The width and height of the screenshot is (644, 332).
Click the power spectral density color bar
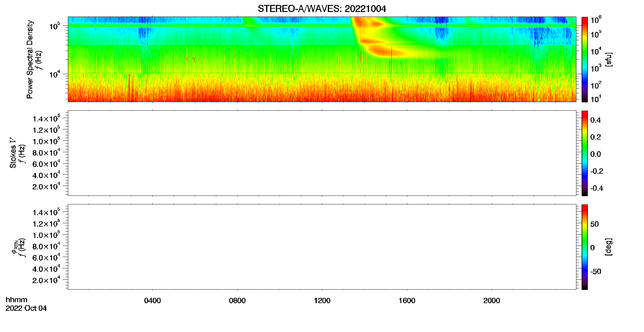(585, 59)
